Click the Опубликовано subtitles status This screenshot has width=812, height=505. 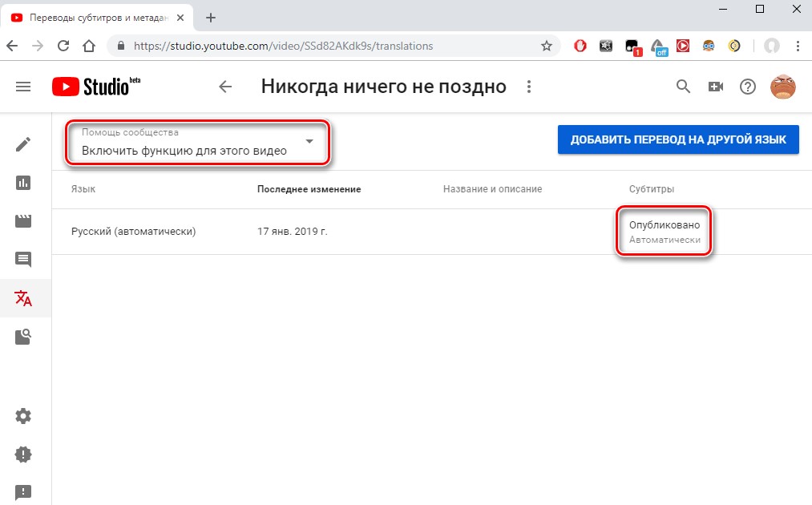pyautogui.click(x=665, y=225)
